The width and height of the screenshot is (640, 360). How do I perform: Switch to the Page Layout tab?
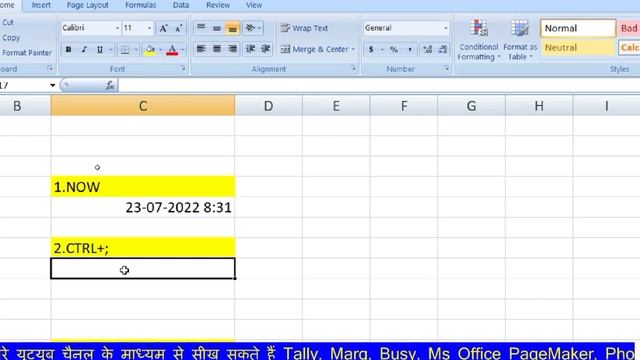point(87,5)
